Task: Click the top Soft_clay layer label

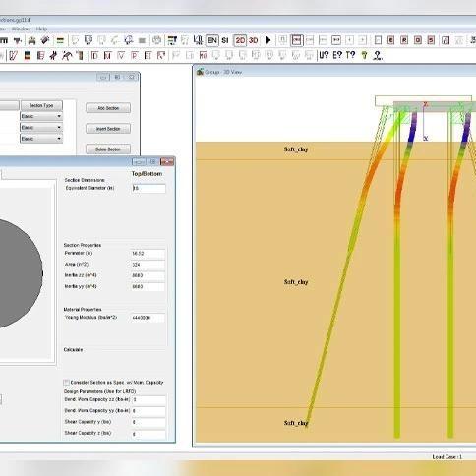Action: point(296,149)
